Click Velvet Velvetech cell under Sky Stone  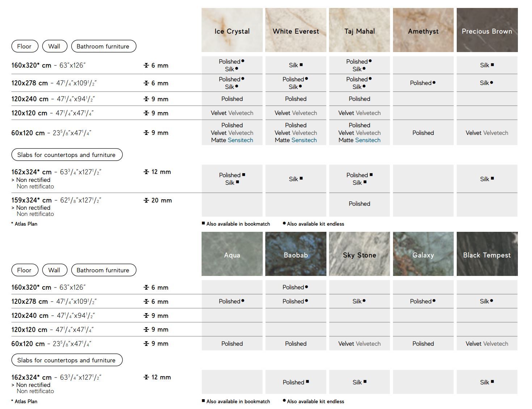coord(359,344)
